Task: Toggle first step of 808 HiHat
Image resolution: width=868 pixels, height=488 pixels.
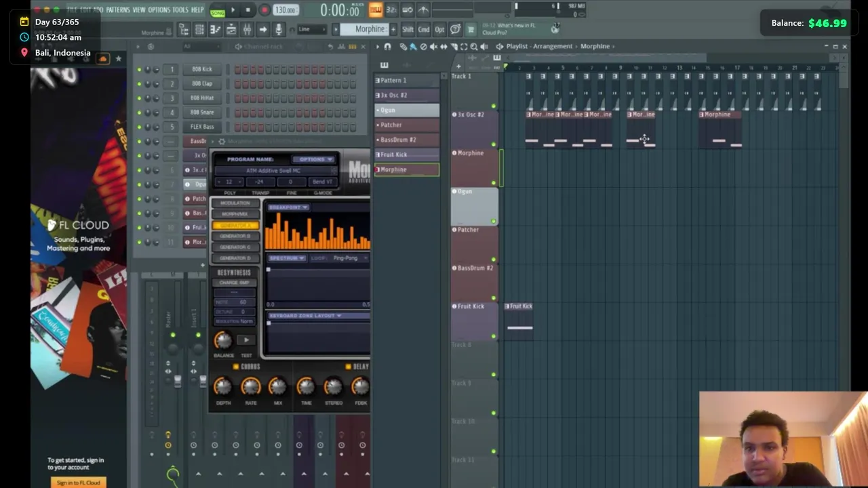Action: tap(238, 98)
